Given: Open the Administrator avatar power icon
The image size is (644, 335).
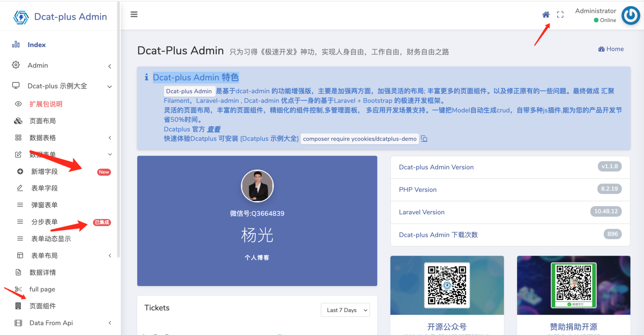Looking at the screenshot, I should click(631, 16).
